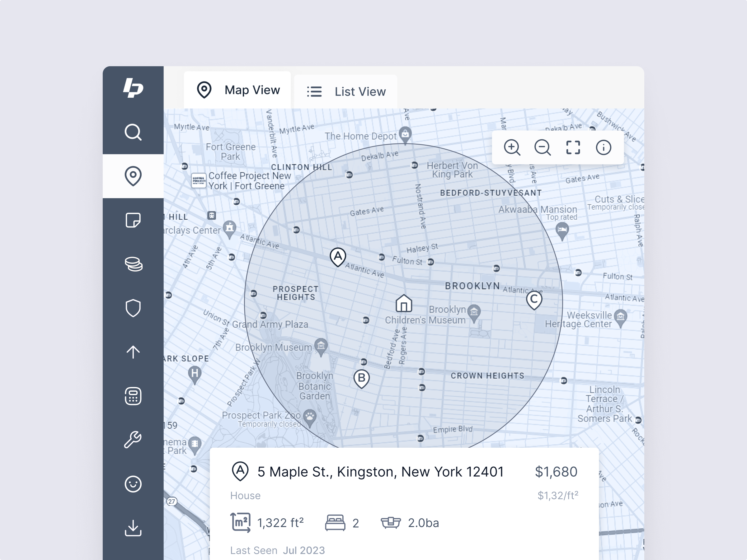747x560 pixels.
Task: Click the shield icon in sidebar
Action: tap(133, 308)
